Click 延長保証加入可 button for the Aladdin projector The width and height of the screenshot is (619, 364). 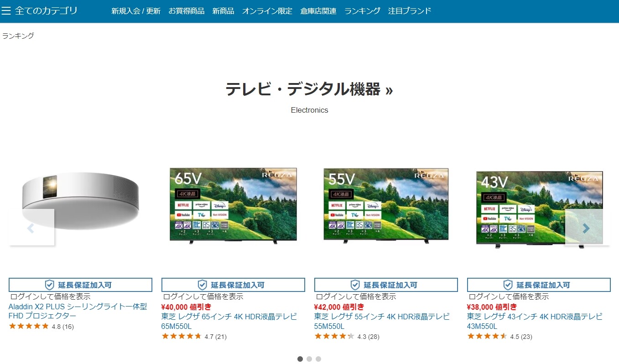(x=80, y=284)
